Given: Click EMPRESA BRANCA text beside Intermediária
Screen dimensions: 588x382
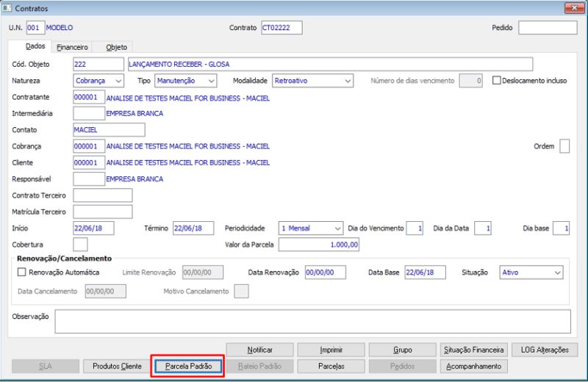Looking at the screenshot, I should [x=135, y=114].
